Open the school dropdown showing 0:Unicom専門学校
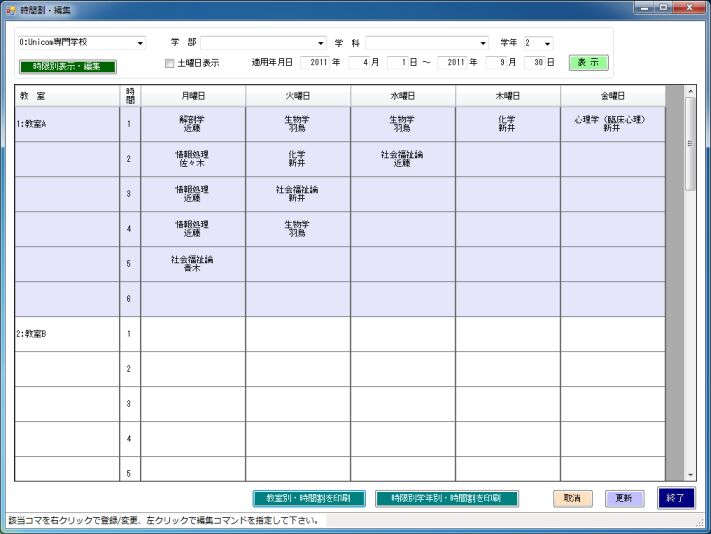The image size is (711, 534). click(x=140, y=44)
